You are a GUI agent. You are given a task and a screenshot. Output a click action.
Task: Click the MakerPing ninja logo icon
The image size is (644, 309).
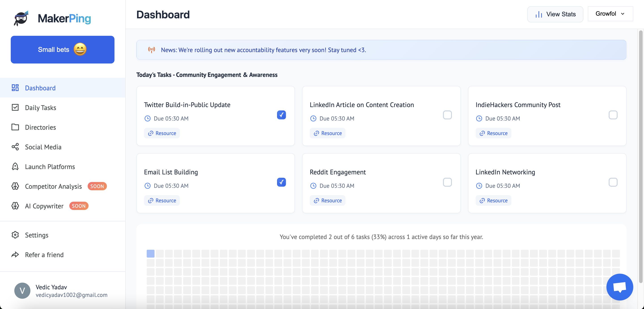pos(21,18)
